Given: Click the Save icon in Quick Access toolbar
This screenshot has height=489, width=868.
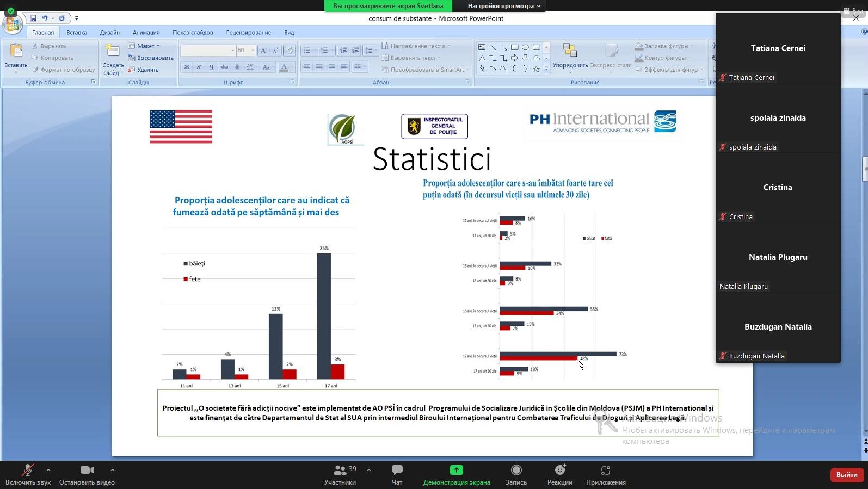Looking at the screenshot, I should [x=33, y=18].
